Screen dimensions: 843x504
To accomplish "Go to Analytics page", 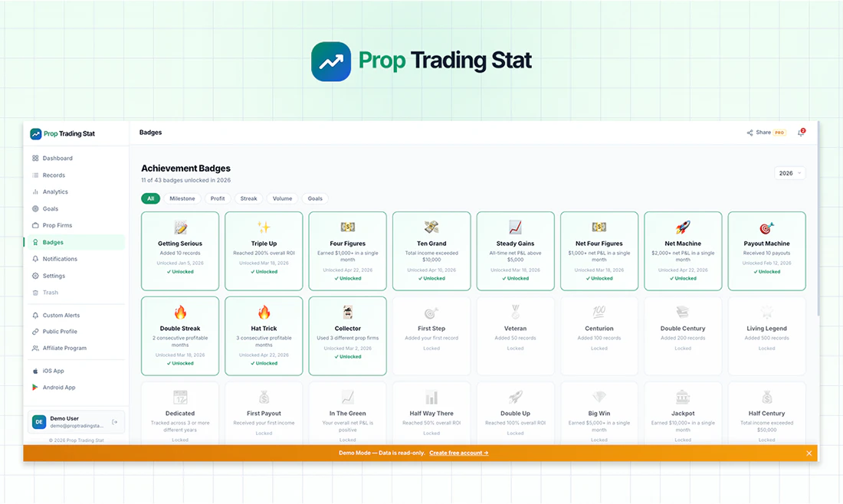I will click(75, 191).
